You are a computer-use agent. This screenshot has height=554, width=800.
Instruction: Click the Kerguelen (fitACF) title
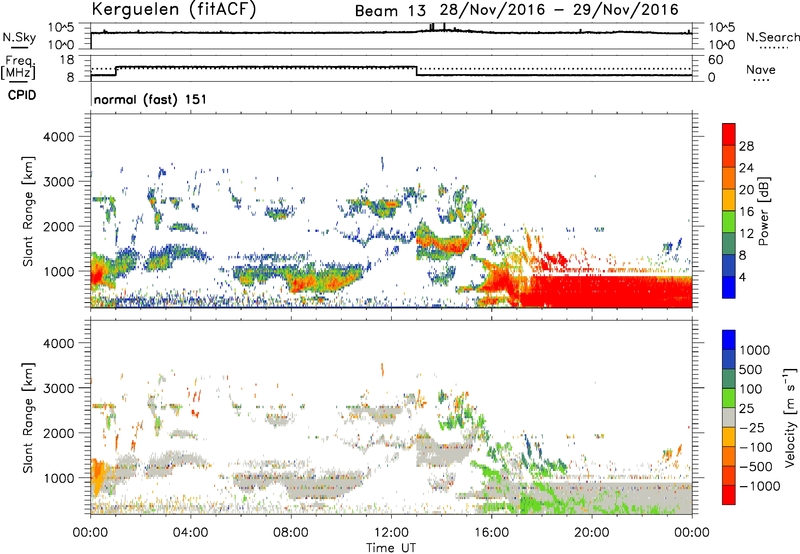[173, 9]
